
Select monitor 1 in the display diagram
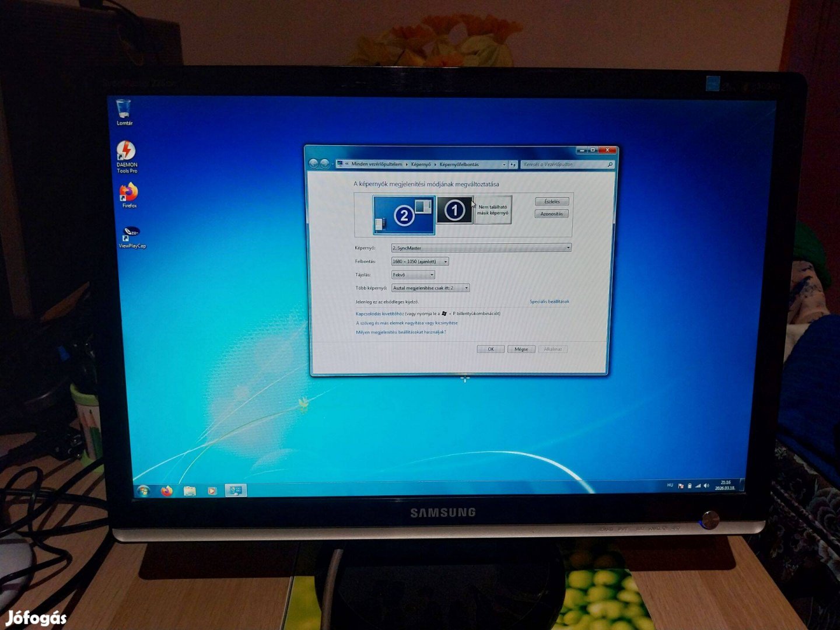(454, 211)
